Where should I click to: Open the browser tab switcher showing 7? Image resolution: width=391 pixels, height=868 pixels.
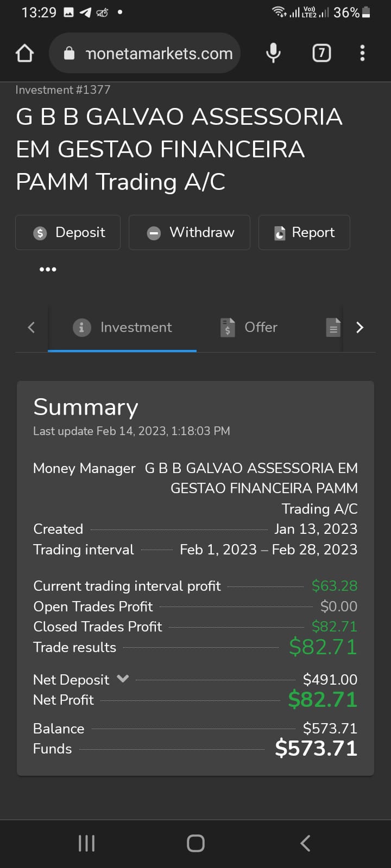(321, 53)
